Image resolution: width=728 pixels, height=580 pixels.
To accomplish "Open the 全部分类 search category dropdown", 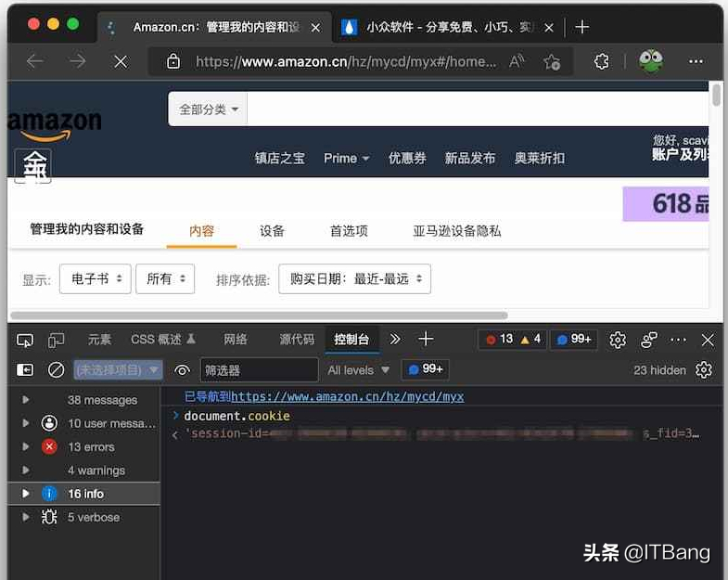I will click(208, 110).
